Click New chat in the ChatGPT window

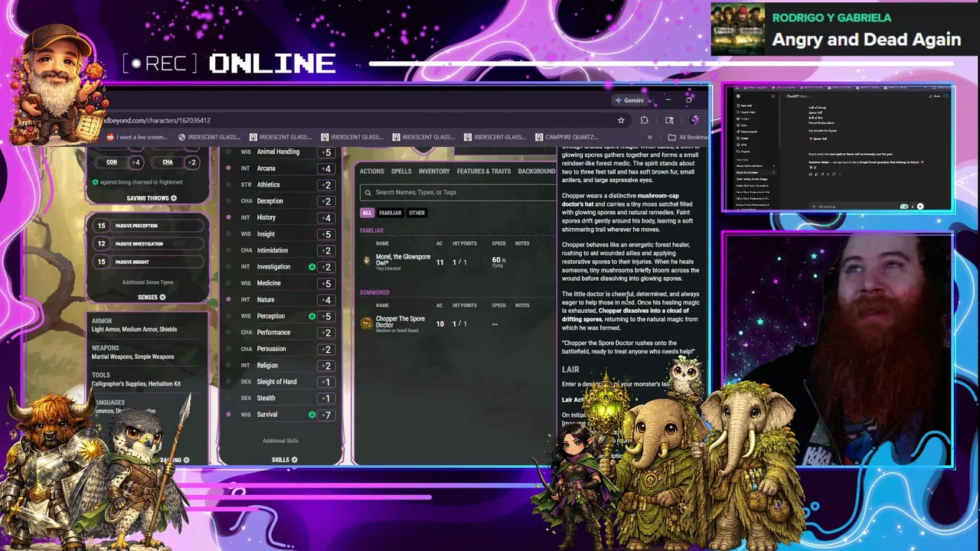745,106
